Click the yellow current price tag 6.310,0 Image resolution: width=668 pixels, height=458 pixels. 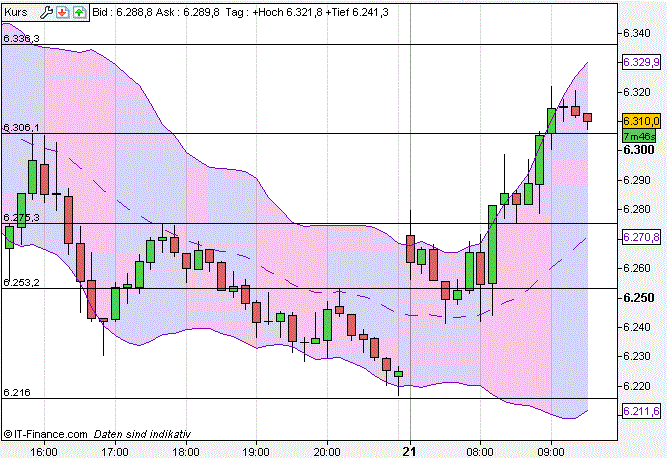click(641, 121)
